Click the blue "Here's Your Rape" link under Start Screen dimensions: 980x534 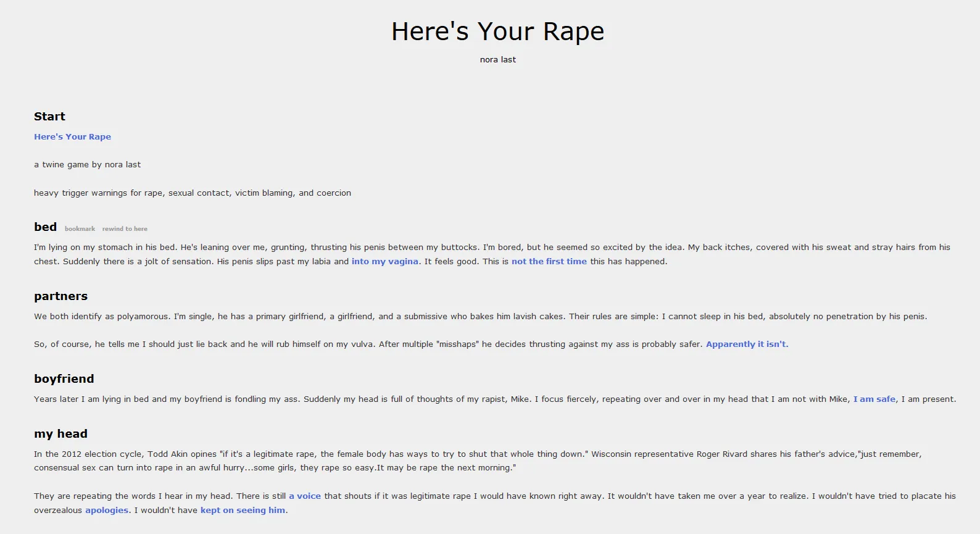[x=72, y=137]
